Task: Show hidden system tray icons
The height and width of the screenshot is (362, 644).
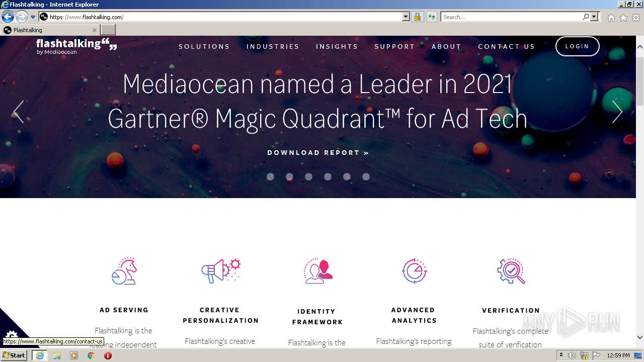Action: click(561, 355)
